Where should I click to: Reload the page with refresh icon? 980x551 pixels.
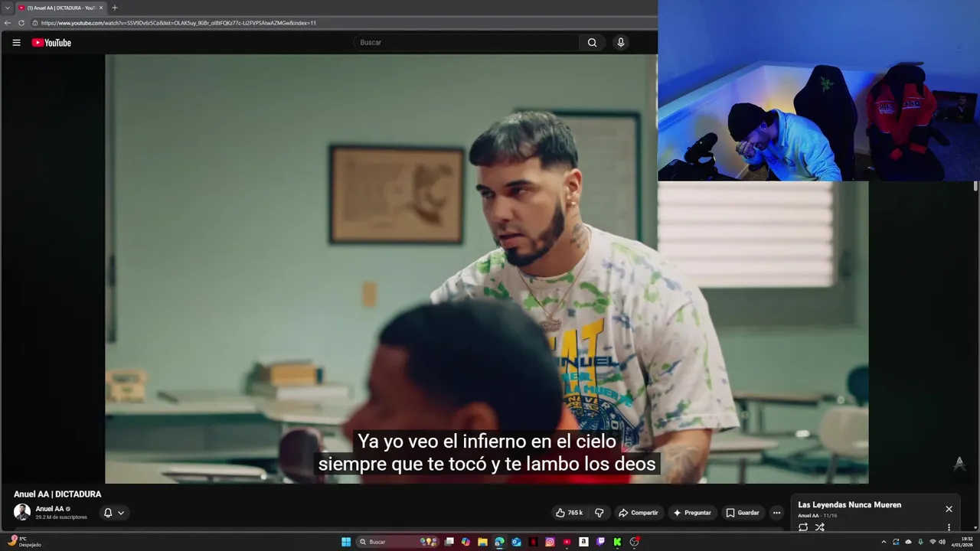tap(21, 23)
